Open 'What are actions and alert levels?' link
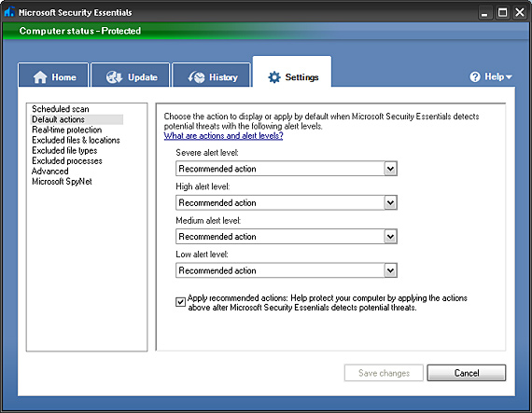 point(223,136)
